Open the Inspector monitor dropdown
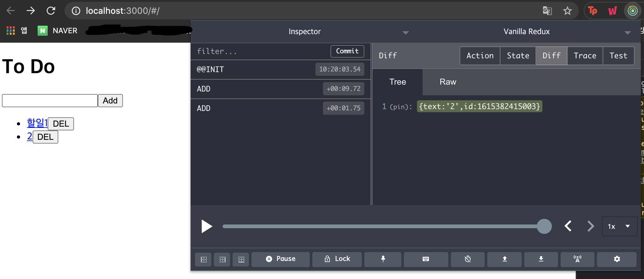The width and height of the screenshot is (644, 279). point(304,32)
